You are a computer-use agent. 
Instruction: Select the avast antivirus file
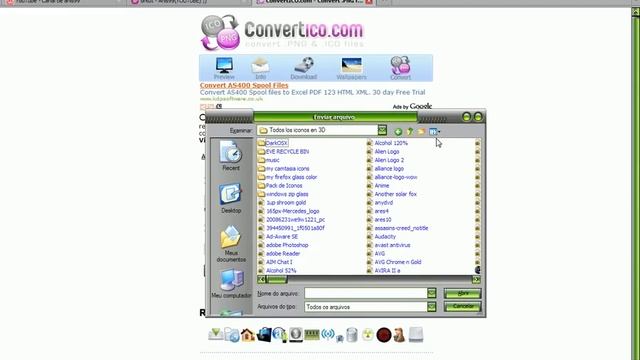tap(388, 245)
